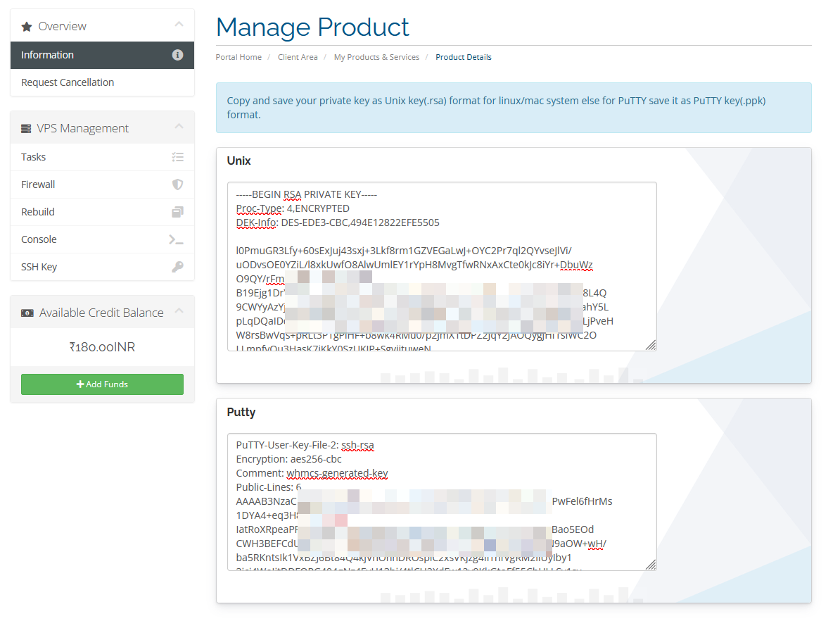The height and width of the screenshot is (621, 840).
Task: Click the BEGIN RSA PRIVATE KEY line
Action: click(x=307, y=194)
